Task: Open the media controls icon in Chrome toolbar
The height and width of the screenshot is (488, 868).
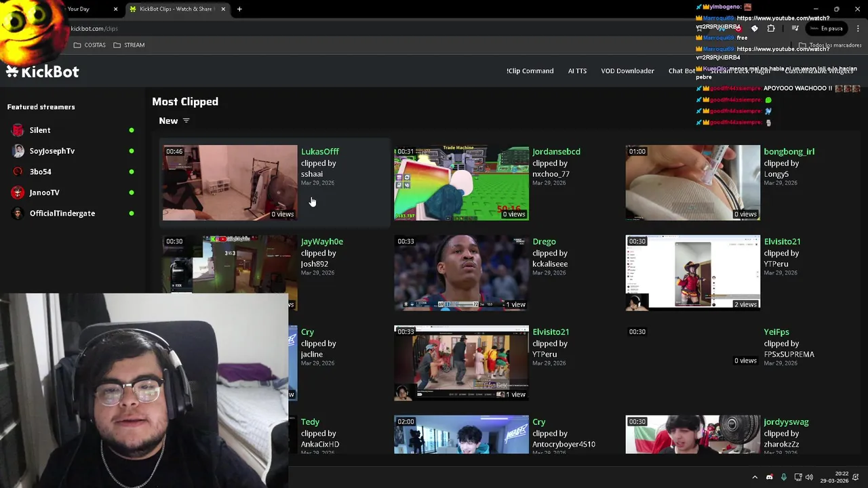Action: tap(795, 28)
